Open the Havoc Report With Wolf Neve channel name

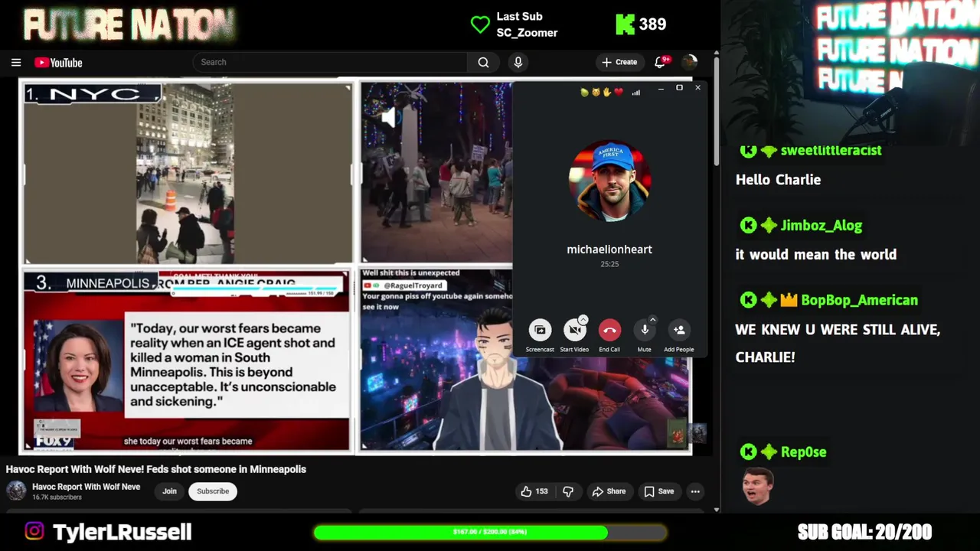[86, 487]
